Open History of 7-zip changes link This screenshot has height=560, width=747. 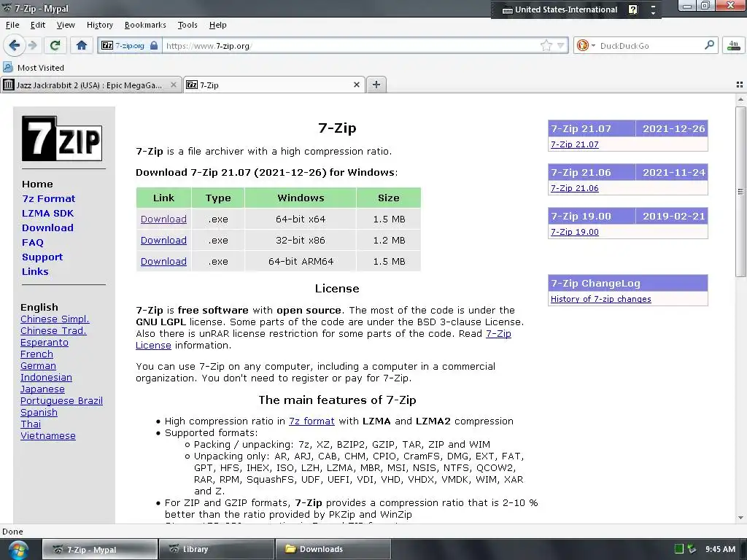601,299
